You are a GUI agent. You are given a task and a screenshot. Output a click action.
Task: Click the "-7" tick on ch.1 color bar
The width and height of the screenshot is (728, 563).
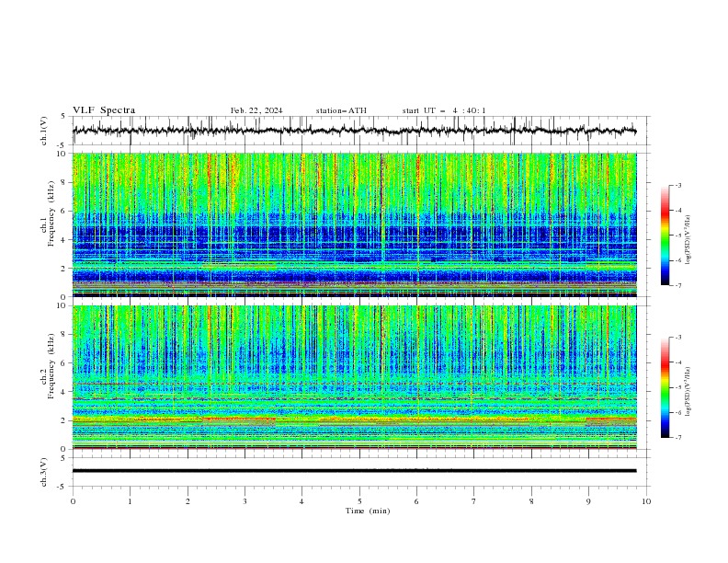pyautogui.click(x=678, y=285)
